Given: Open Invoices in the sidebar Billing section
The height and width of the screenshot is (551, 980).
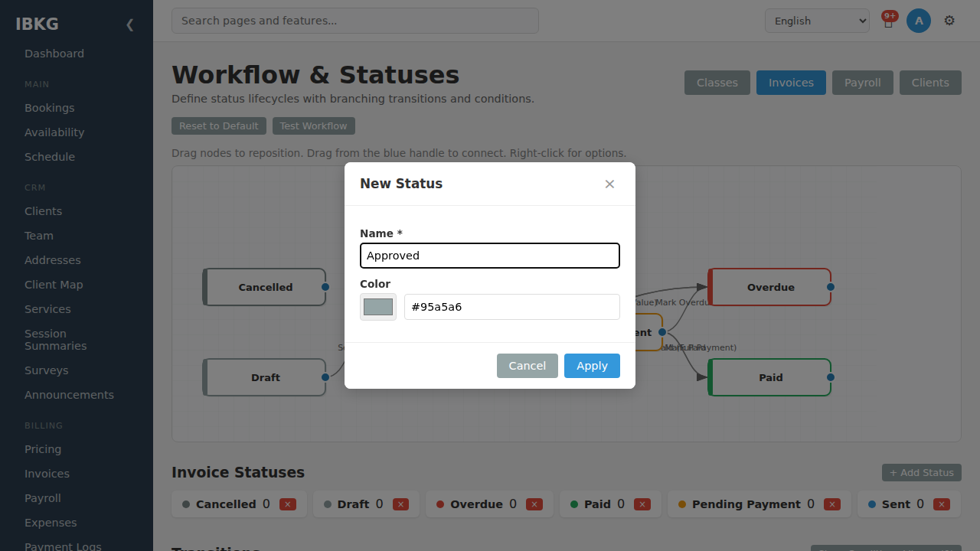Looking at the screenshot, I should pyautogui.click(x=47, y=474).
